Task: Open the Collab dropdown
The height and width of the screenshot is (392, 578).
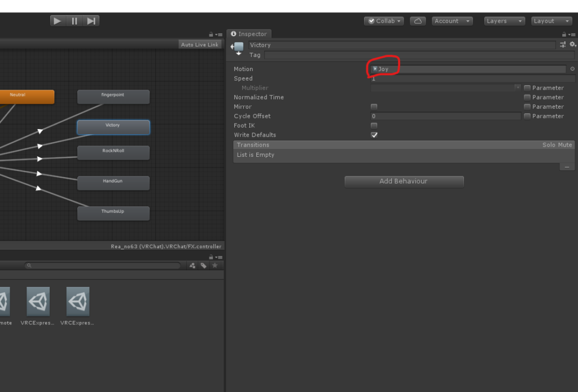Action: point(384,21)
